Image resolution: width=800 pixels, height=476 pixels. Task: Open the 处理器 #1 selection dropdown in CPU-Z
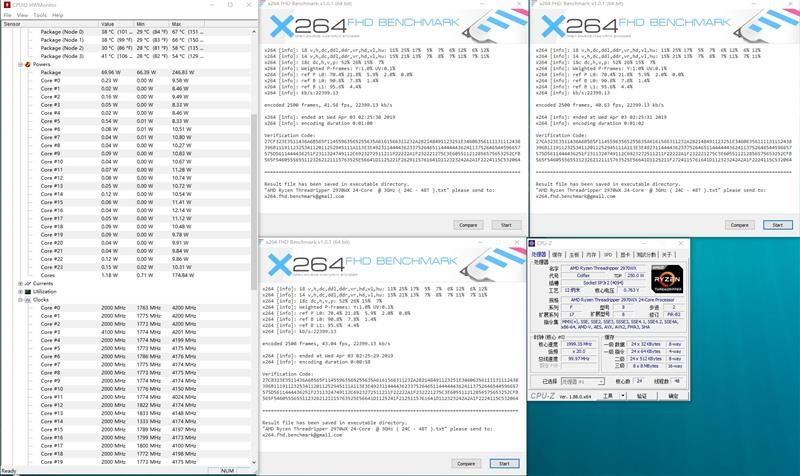pyautogui.click(x=601, y=381)
